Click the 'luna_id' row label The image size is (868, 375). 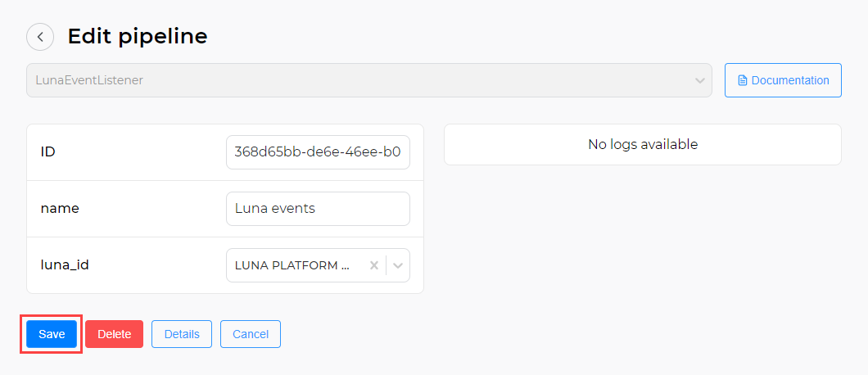[x=65, y=265]
